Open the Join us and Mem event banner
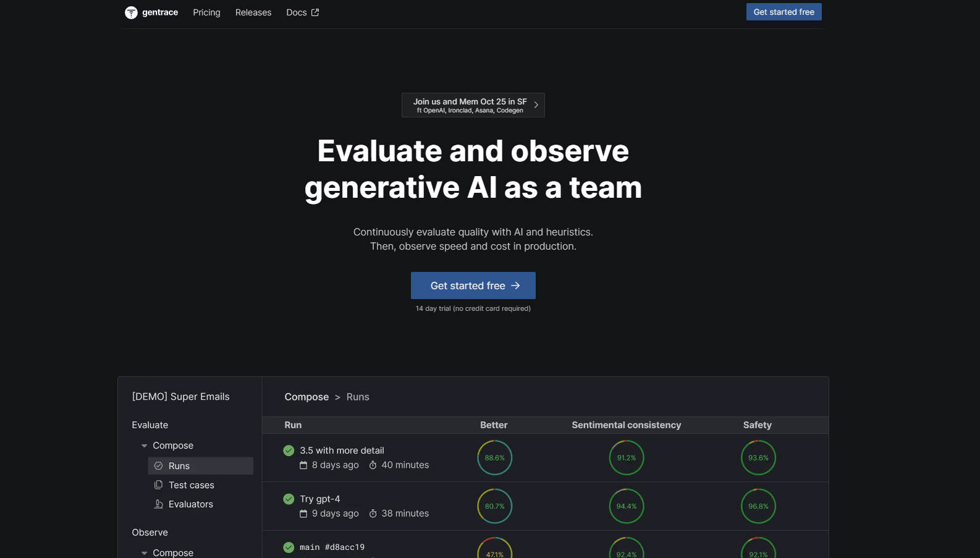The height and width of the screenshot is (558, 980). point(473,105)
